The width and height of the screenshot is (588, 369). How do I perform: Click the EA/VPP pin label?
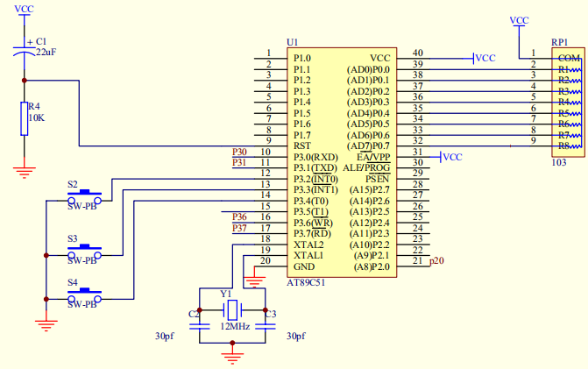373,157
